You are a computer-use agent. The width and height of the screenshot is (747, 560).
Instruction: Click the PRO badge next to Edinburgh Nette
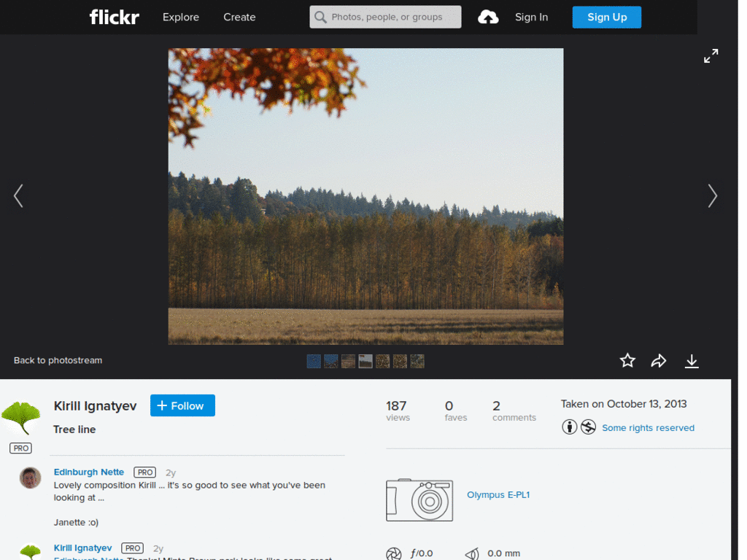(x=145, y=472)
